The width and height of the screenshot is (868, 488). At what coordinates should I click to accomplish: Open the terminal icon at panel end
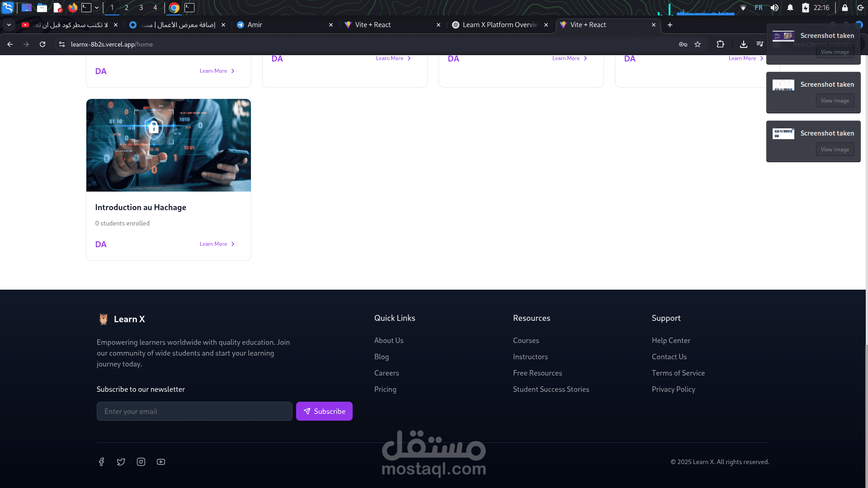tap(189, 8)
